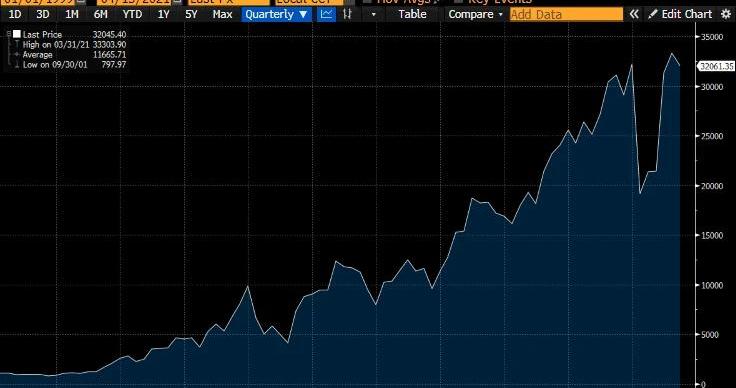Image resolution: width=736 pixels, height=388 pixels.
Task: Collapse the Last Price legend tree
Action: click(9, 34)
